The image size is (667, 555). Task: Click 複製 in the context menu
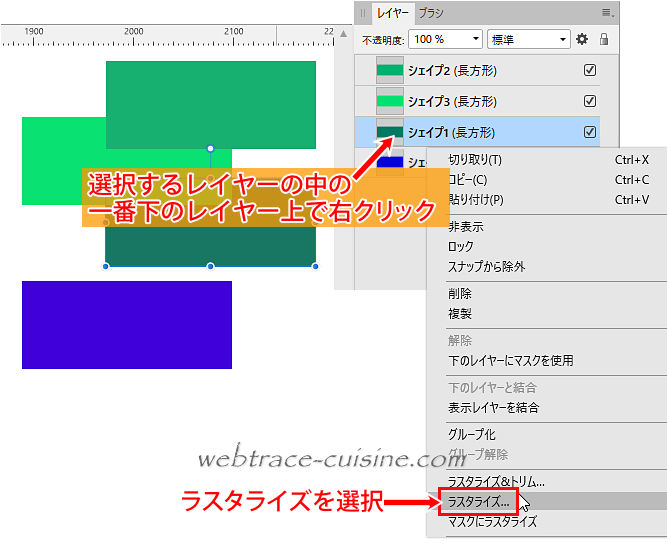(x=460, y=314)
